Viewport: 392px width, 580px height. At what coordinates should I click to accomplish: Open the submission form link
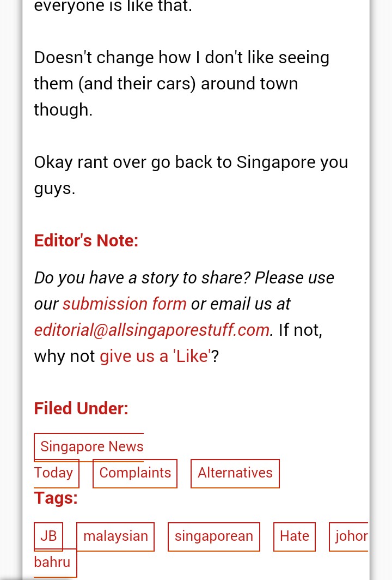click(x=125, y=304)
